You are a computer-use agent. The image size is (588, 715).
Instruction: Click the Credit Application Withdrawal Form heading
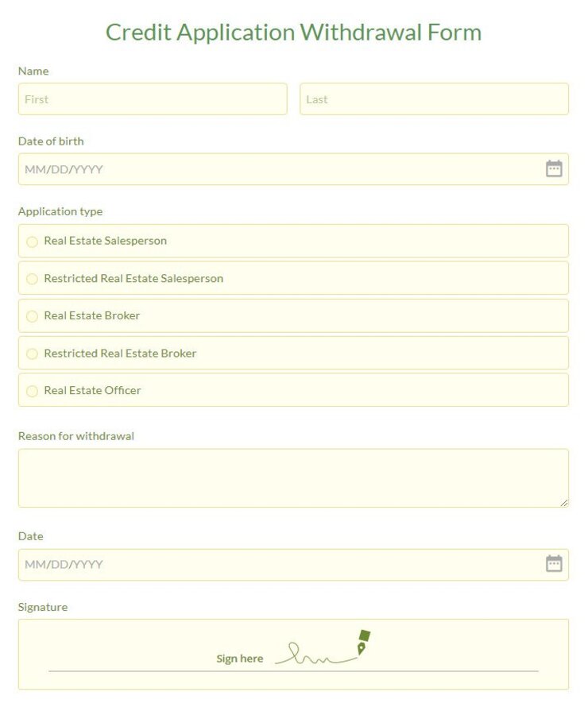[x=293, y=33]
